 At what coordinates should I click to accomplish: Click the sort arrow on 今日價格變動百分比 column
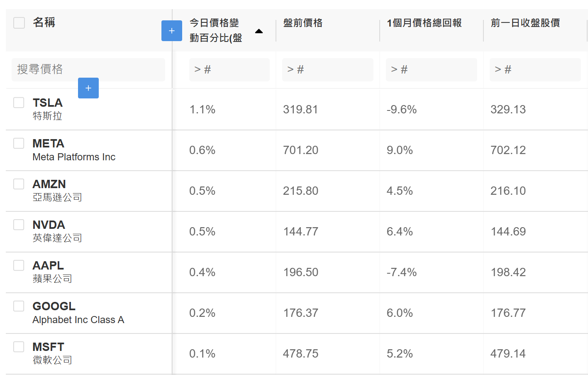pyautogui.click(x=259, y=31)
